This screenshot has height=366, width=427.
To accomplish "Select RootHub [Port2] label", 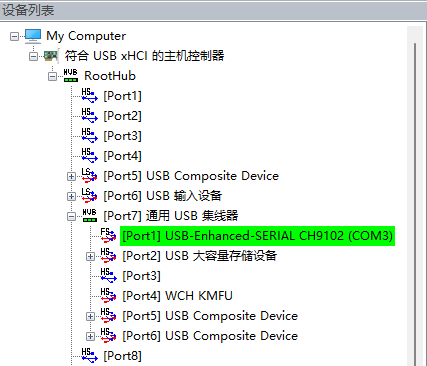I will pyautogui.click(x=122, y=116).
